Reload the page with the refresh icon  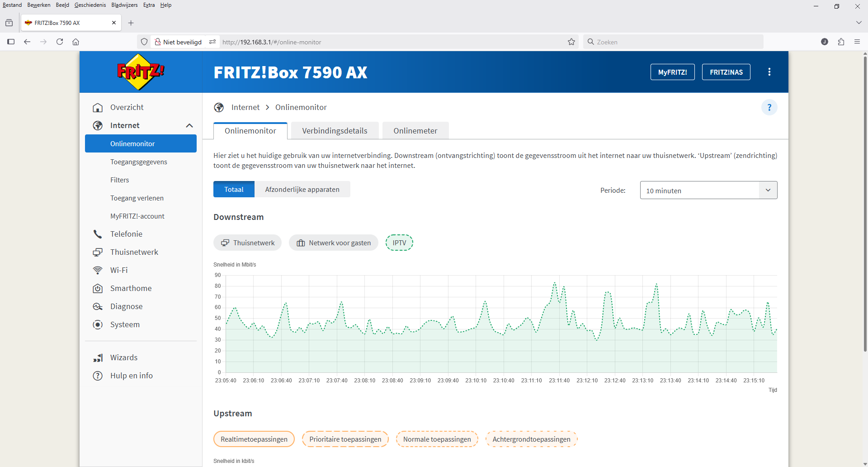coord(60,42)
